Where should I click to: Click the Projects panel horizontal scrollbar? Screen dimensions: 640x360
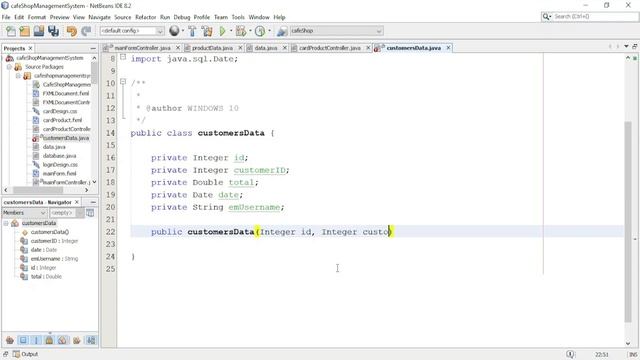coord(38,190)
